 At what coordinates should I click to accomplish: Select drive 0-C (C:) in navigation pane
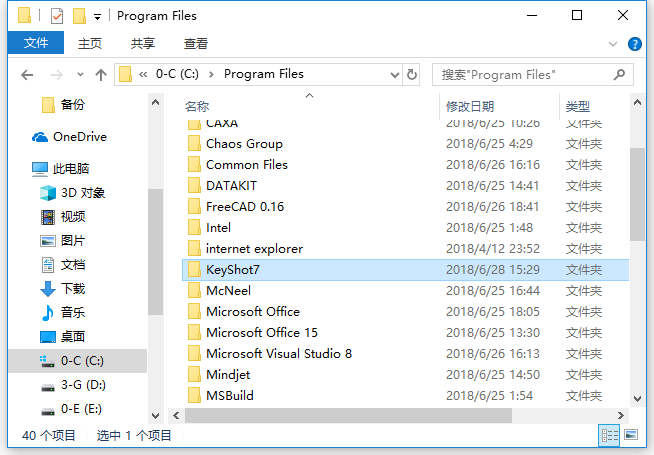tap(78, 361)
